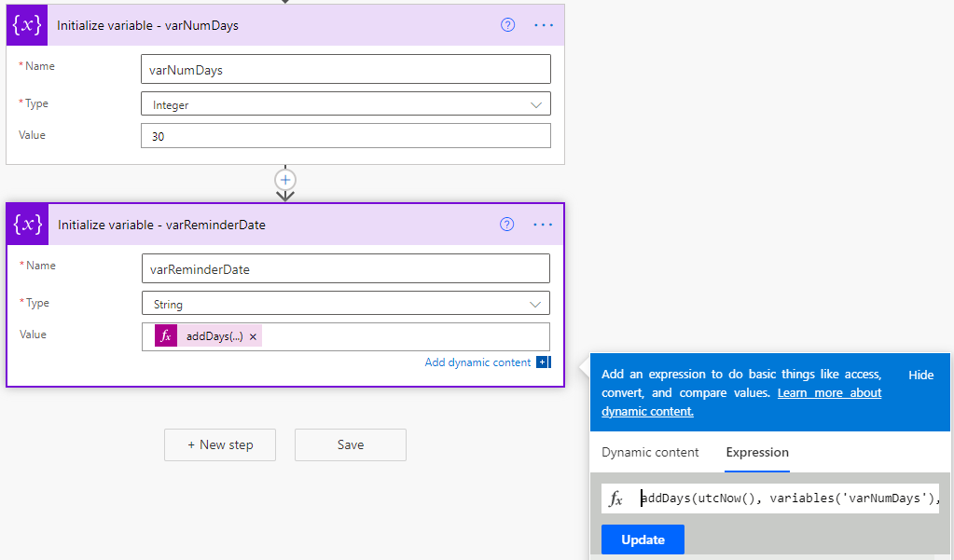Click the New step button
The height and width of the screenshot is (560, 954).
[x=219, y=444]
